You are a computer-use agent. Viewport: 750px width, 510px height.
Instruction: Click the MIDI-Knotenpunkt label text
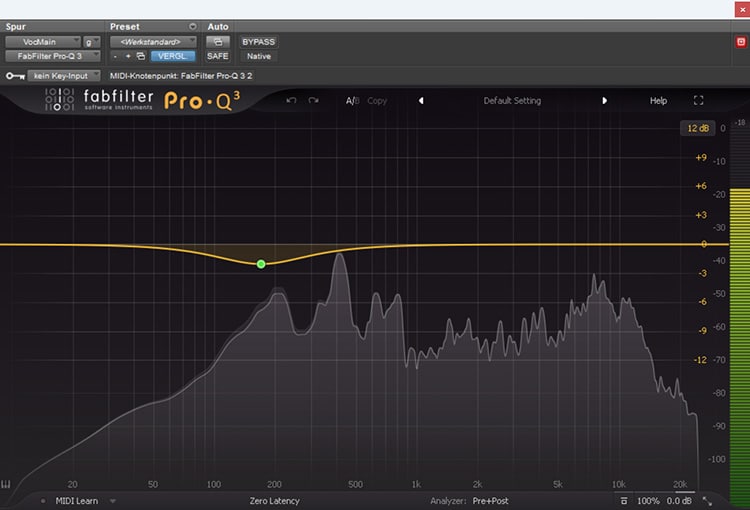[181, 76]
